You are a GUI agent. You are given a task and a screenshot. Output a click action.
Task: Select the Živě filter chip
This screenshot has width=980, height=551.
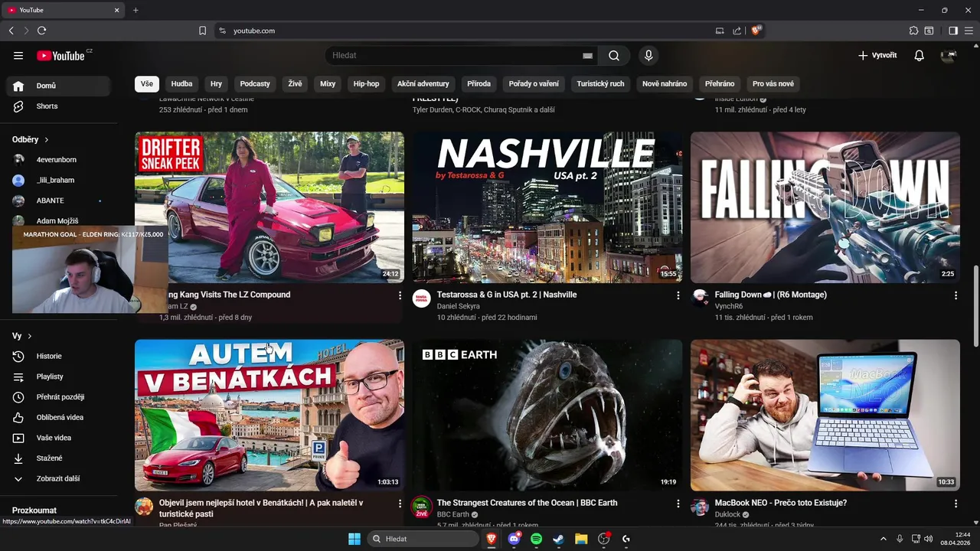295,83
